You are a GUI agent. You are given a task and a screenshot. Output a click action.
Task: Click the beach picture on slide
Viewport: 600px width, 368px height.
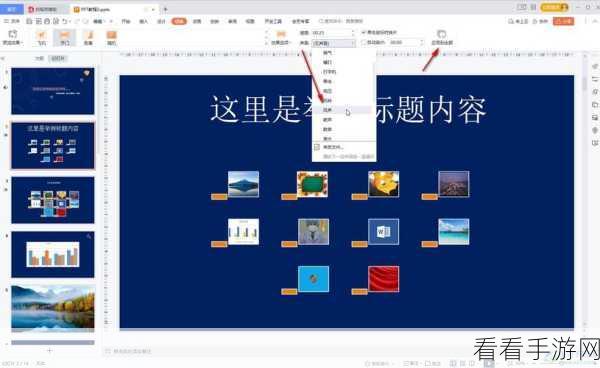(x=454, y=231)
